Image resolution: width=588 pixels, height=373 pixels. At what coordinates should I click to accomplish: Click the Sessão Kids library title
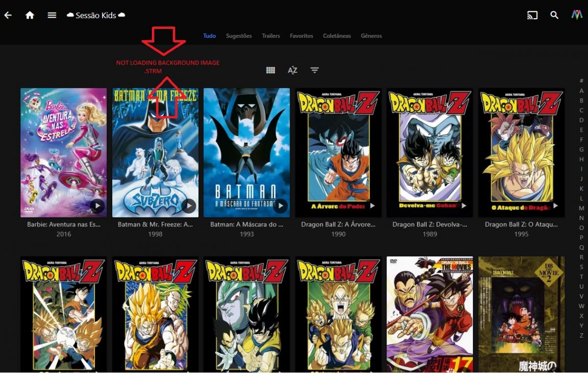point(96,15)
